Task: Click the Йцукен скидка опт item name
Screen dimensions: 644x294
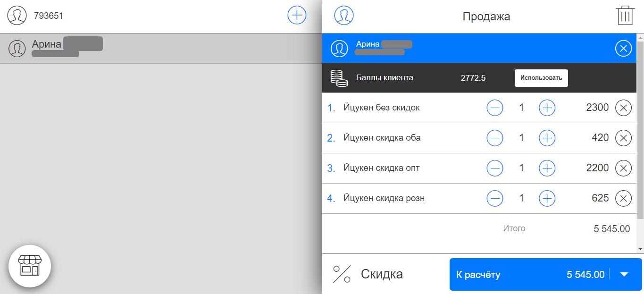Action: pos(382,168)
